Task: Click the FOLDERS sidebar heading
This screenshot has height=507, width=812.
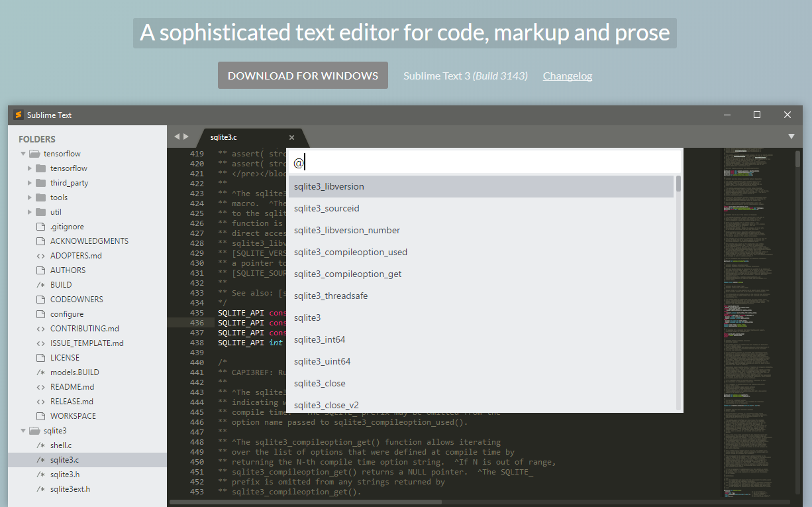Action: coord(37,139)
